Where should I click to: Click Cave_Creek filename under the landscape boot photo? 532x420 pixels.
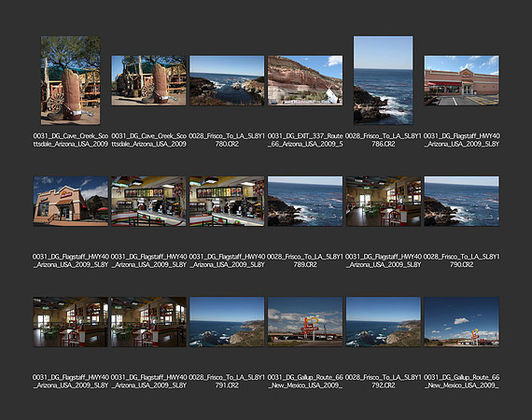click(x=148, y=140)
